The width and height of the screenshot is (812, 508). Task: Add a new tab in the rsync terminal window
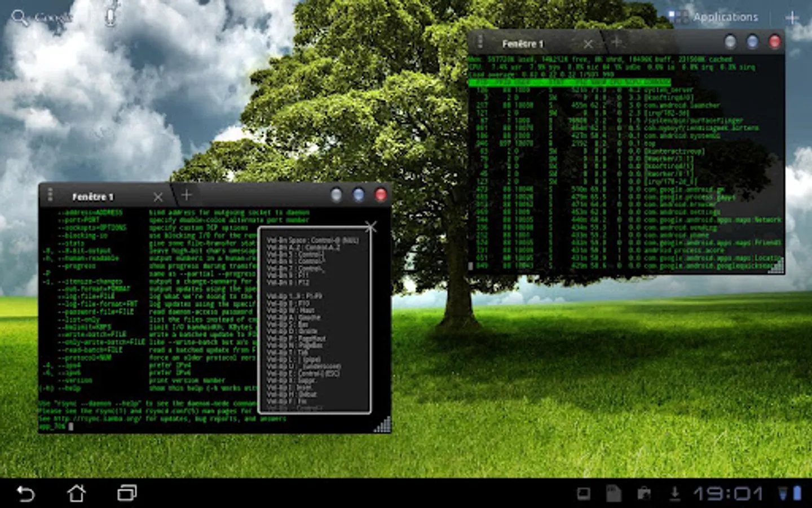click(x=187, y=195)
